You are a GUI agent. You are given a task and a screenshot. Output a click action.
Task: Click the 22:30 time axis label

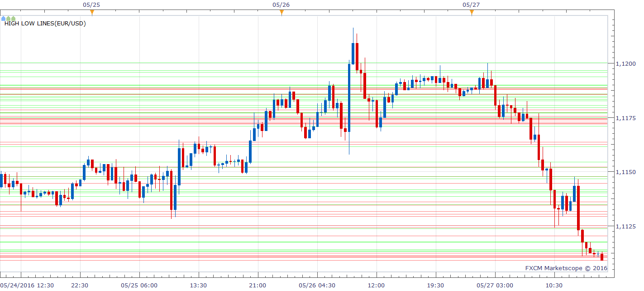click(x=80, y=285)
